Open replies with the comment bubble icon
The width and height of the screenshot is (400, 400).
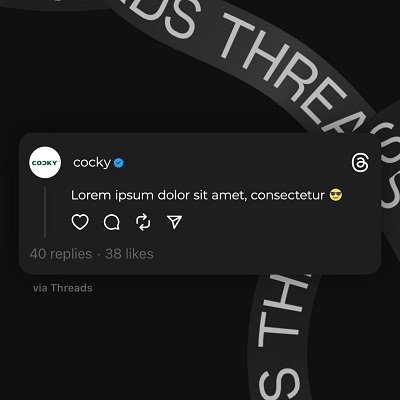(x=112, y=222)
